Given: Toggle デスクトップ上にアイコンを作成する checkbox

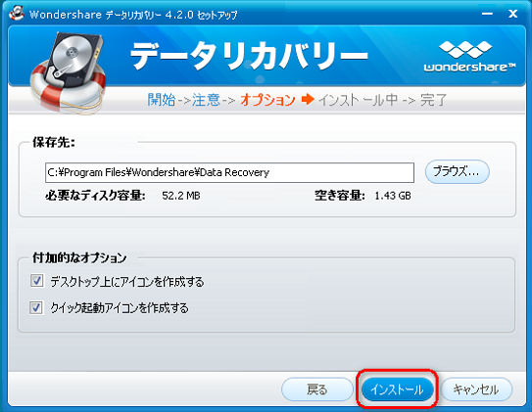Looking at the screenshot, I should coord(36,281).
